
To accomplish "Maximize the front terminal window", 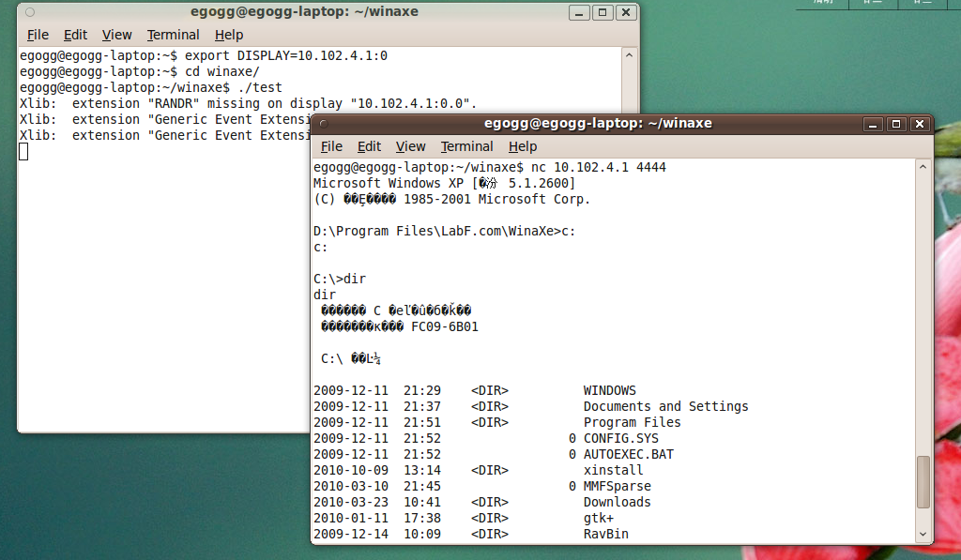I will coord(896,125).
